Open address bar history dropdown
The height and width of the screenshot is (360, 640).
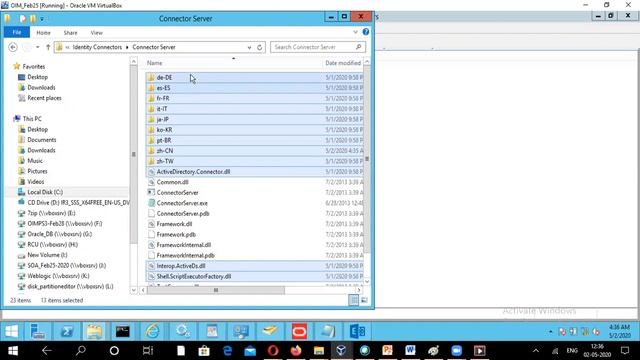[249, 47]
